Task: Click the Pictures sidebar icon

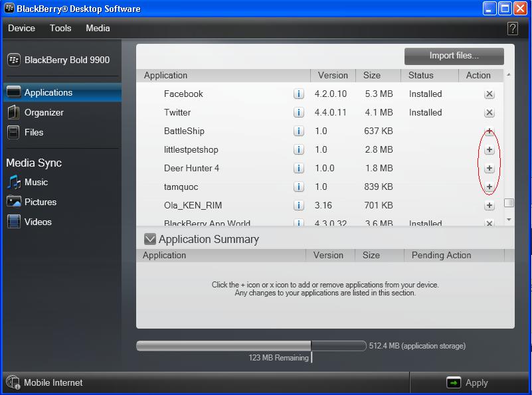Action: [13, 201]
